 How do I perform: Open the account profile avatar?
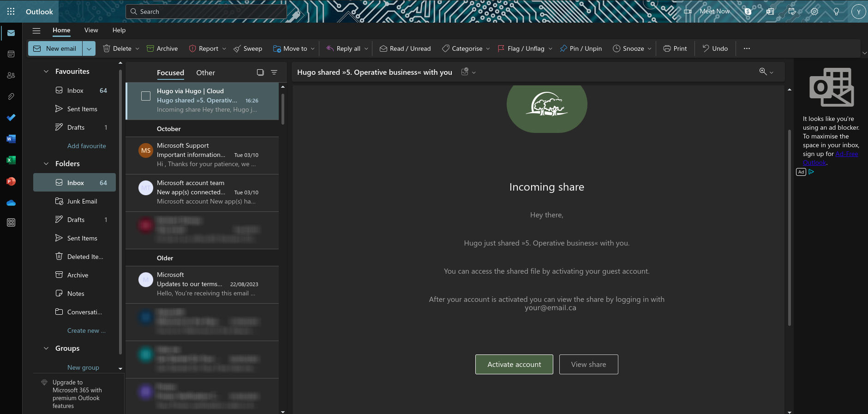858,12
